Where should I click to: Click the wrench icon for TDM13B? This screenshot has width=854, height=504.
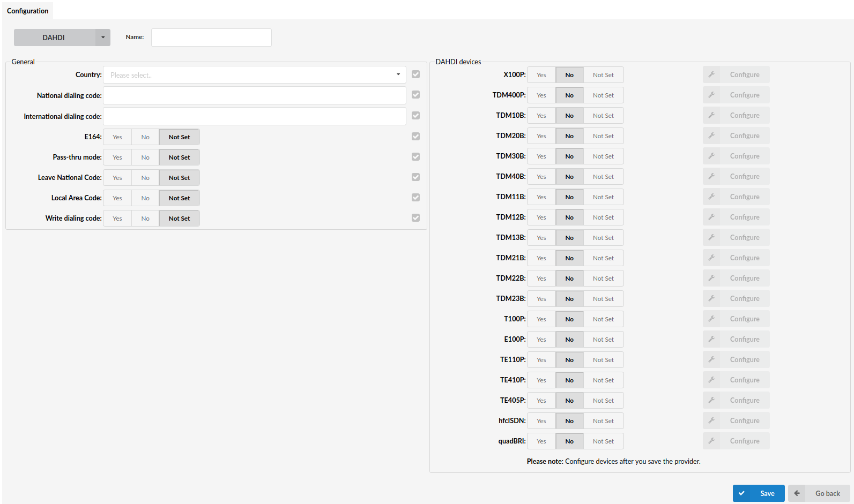pyautogui.click(x=711, y=237)
